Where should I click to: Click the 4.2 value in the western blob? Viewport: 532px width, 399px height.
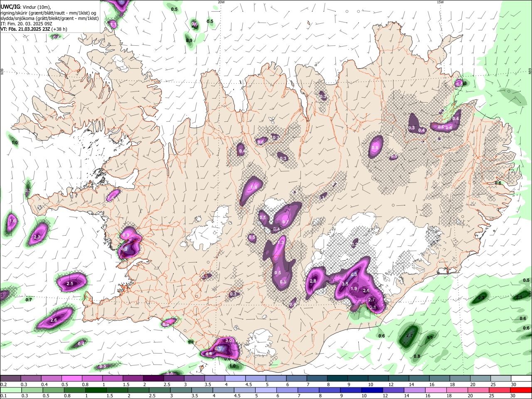click(124, 249)
